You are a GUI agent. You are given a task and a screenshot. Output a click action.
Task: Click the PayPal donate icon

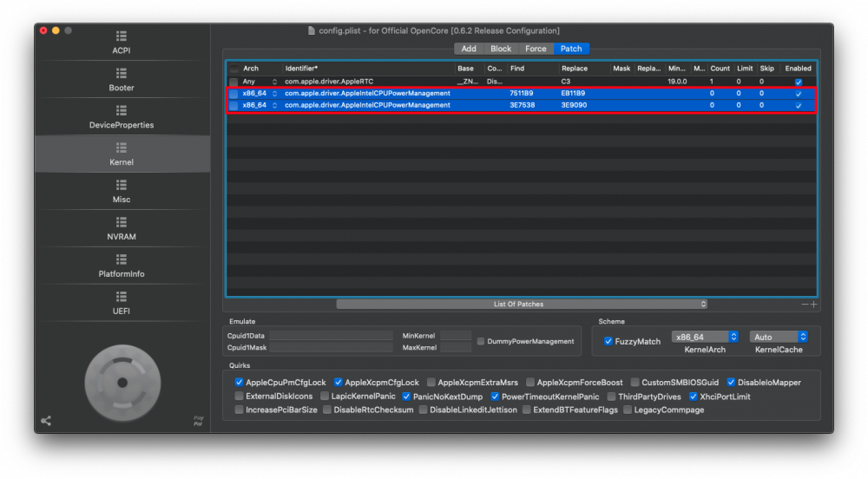(x=198, y=421)
